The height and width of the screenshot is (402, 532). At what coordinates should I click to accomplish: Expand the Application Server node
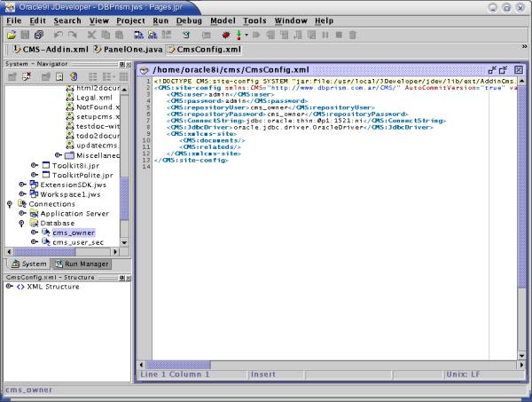click(x=22, y=213)
